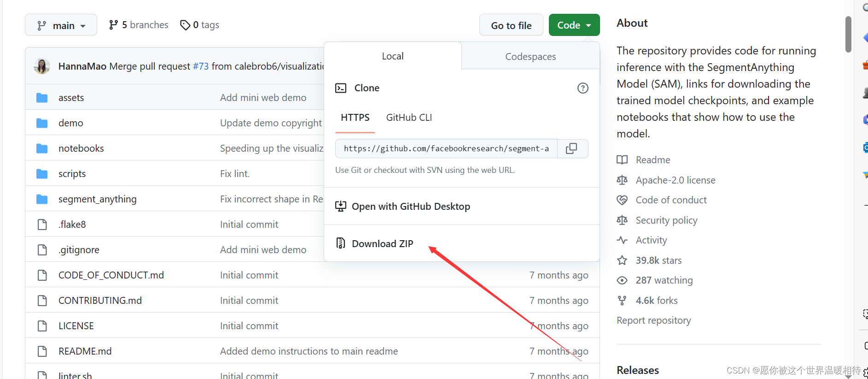Open the notebooks folder
The image size is (868, 379).
81,148
